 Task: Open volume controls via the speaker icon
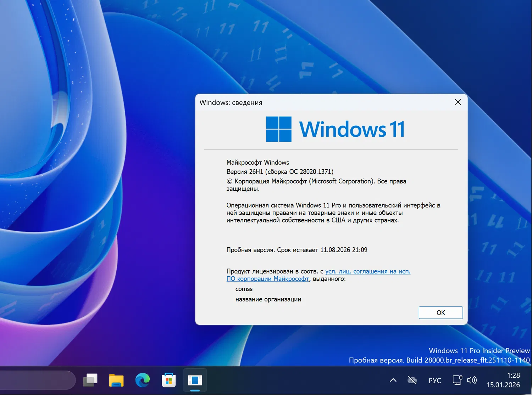tap(472, 380)
